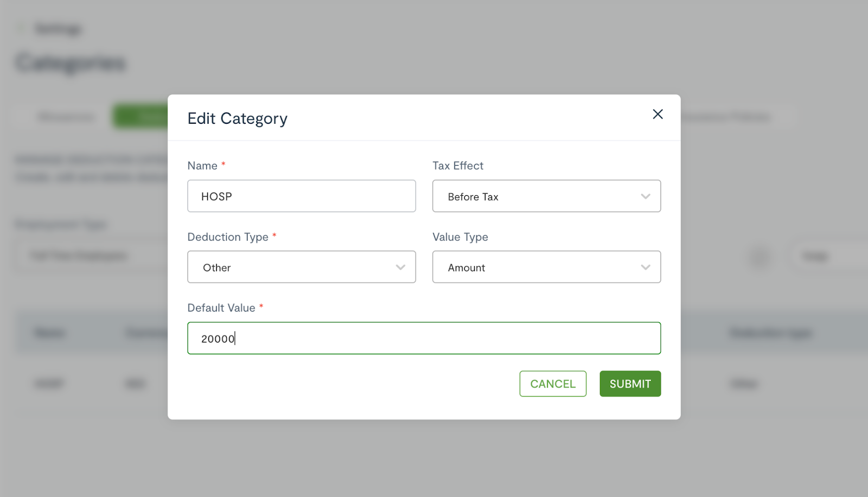Image resolution: width=868 pixels, height=497 pixels.
Task: Cancel the category edit
Action: (553, 384)
